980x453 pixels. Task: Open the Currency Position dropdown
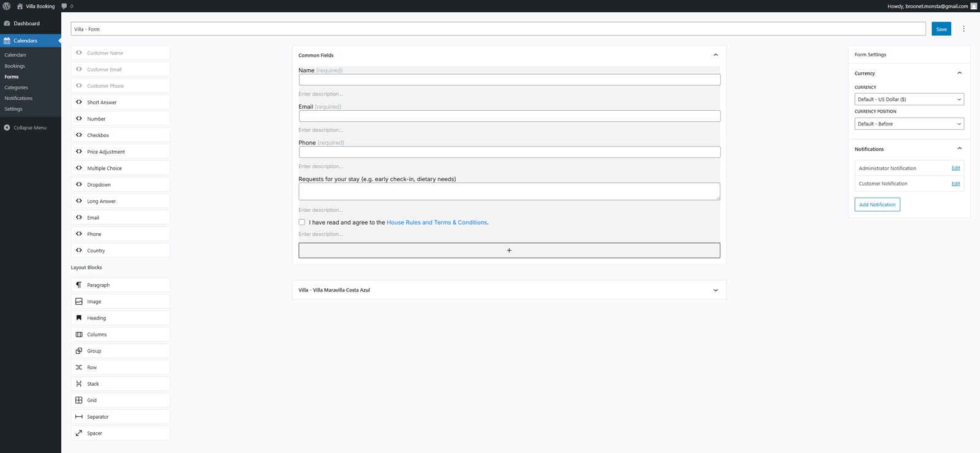908,124
